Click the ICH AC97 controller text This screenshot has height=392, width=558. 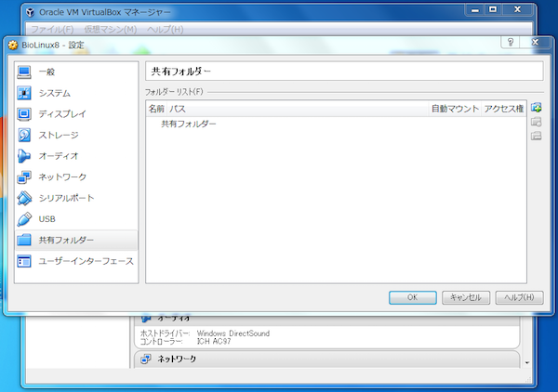pyautogui.click(x=214, y=342)
